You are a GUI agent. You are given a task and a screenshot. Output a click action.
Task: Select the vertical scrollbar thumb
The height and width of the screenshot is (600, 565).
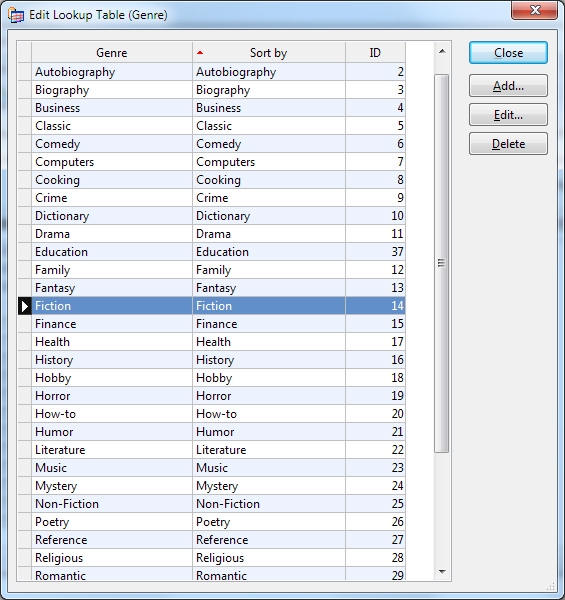tap(442, 263)
